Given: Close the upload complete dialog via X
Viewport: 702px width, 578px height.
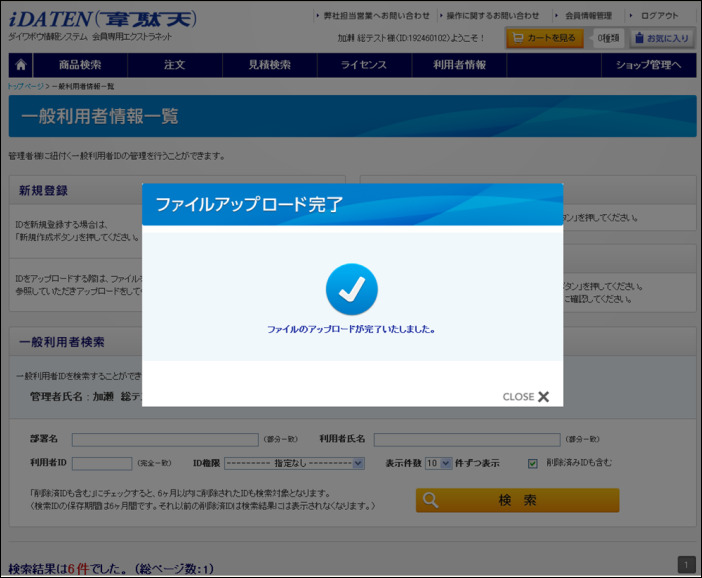Looking at the screenshot, I should coord(543,397).
